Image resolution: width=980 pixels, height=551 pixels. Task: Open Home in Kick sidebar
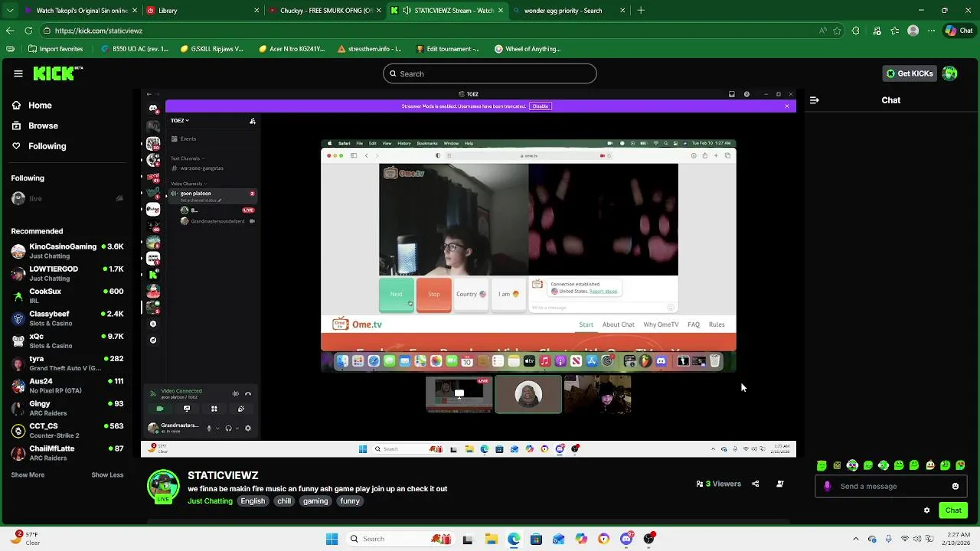pyautogui.click(x=32, y=106)
